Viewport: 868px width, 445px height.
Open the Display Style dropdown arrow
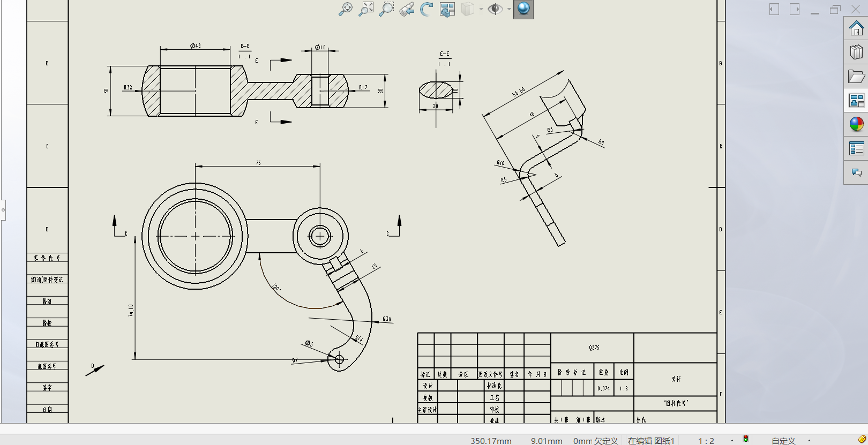[x=481, y=9]
